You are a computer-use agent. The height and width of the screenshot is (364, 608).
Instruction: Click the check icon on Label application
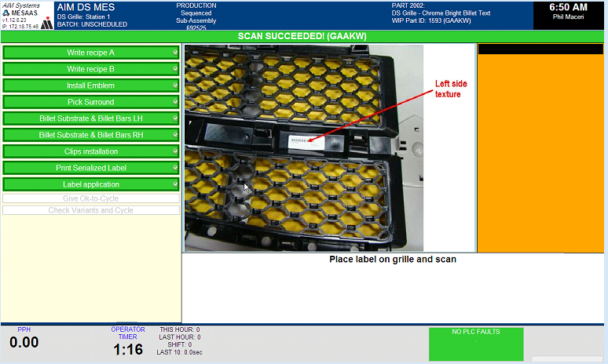click(x=175, y=184)
